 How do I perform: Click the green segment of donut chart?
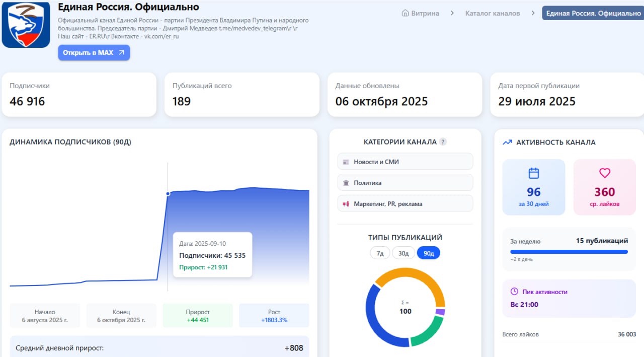[x=429, y=333]
